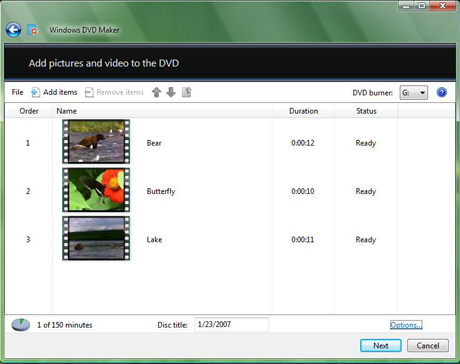Select the Lake video thumbnail

click(96, 238)
